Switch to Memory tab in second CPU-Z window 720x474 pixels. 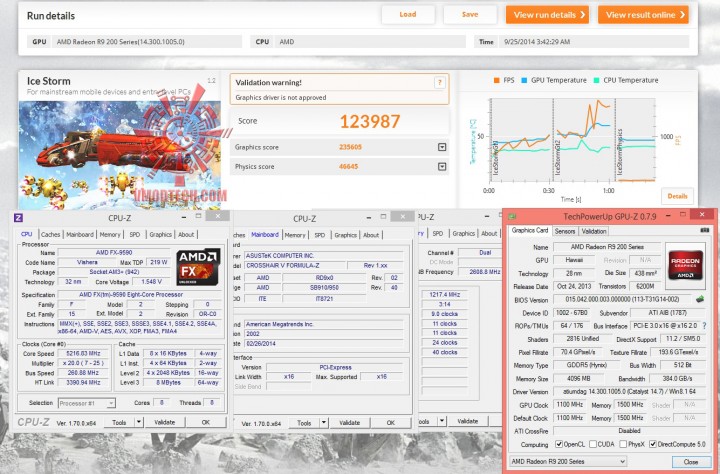pyautogui.click(x=295, y=235)
